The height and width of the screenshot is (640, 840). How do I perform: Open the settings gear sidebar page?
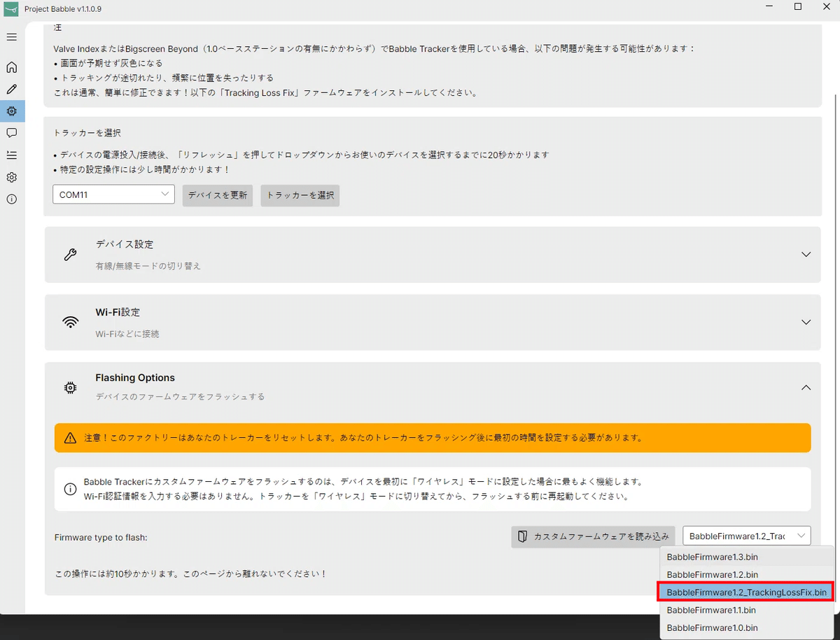pyautogui.click(x=12, y=177)
